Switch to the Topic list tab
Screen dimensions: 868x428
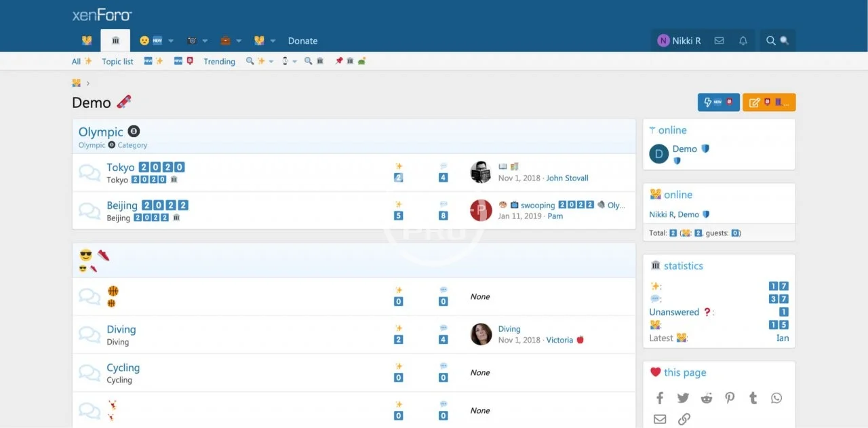(117, 62)
